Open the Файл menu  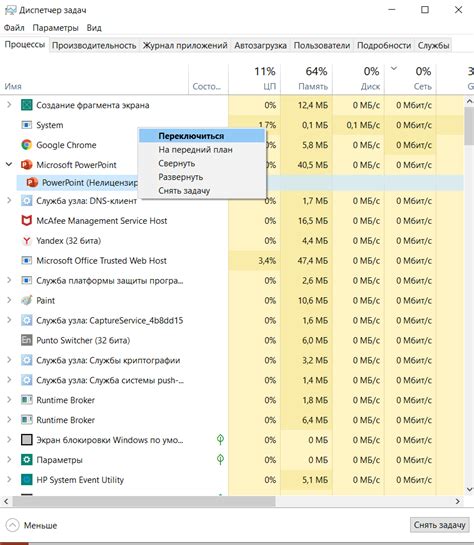[14, 27]
